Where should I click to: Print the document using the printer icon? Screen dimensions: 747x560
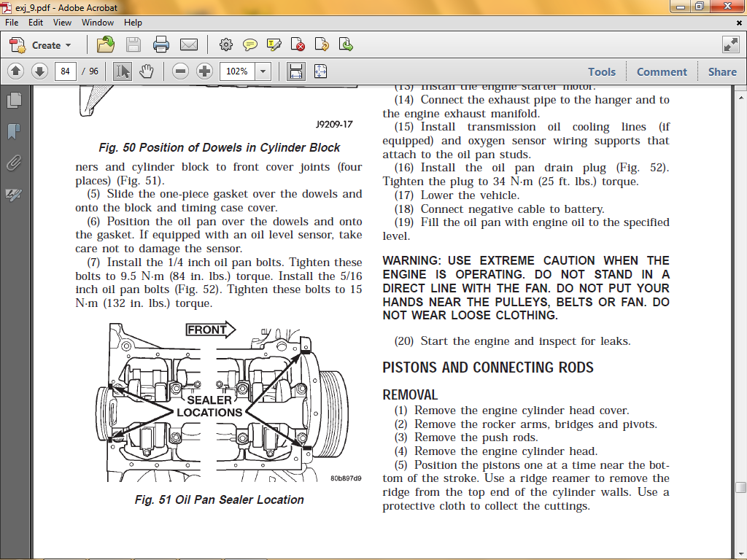tap(161, 45)
